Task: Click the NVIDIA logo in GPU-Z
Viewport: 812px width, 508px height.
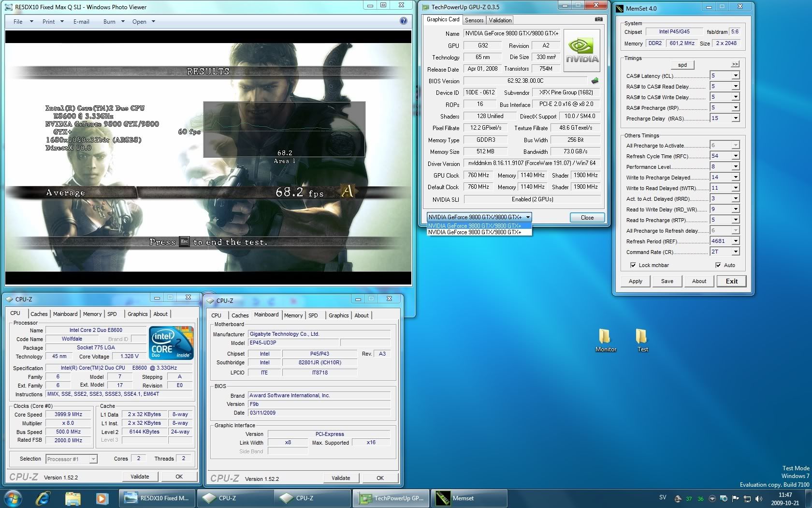Action: pyautogui.click(x=582, y=51)
